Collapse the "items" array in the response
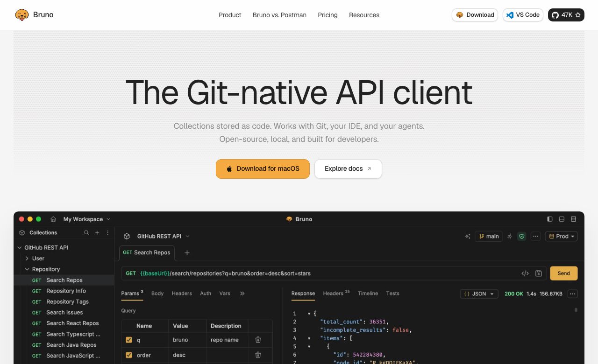The height and width of the screenshot is (364, 598). 309,338
